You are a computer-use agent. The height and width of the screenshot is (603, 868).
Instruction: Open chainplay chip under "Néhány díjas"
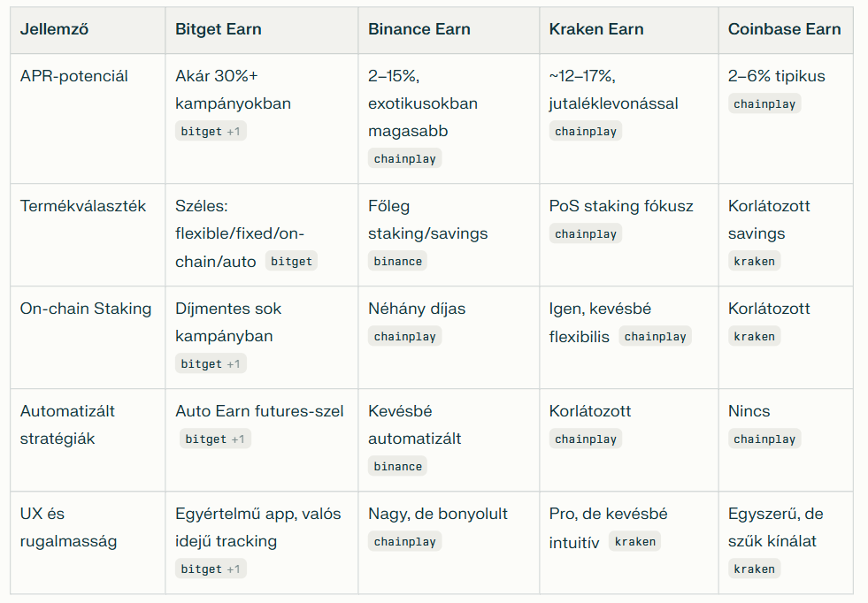click(x=404, y=337)
